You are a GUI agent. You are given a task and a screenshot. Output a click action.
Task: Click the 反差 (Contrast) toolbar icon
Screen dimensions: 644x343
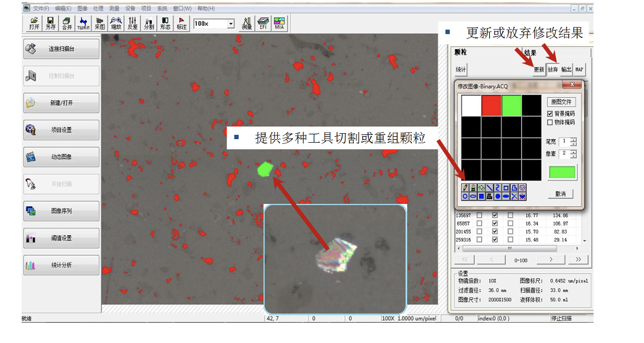coord(133,23)
